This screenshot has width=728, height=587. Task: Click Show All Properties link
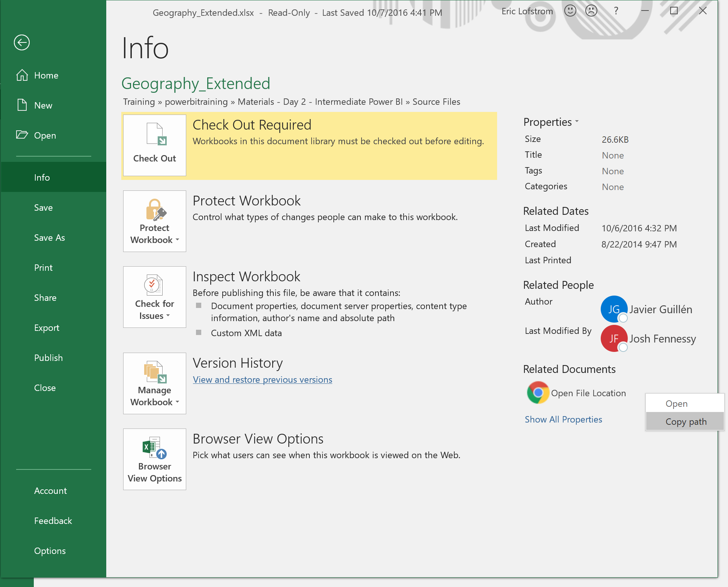[x=563, y=419]
